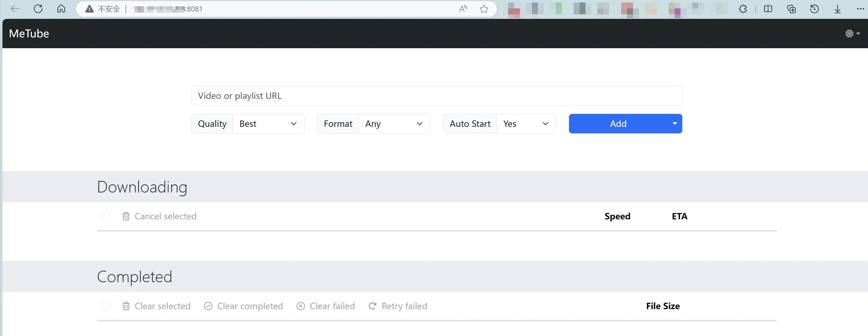Click the Clear failed label
The image size is (868, 336).
click(x=332, y=306)
